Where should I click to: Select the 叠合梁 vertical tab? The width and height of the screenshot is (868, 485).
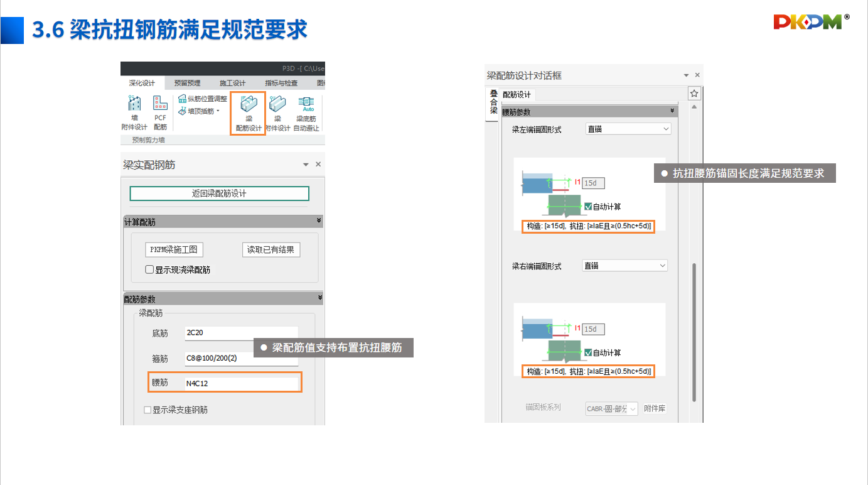click(x=493, y=103)
